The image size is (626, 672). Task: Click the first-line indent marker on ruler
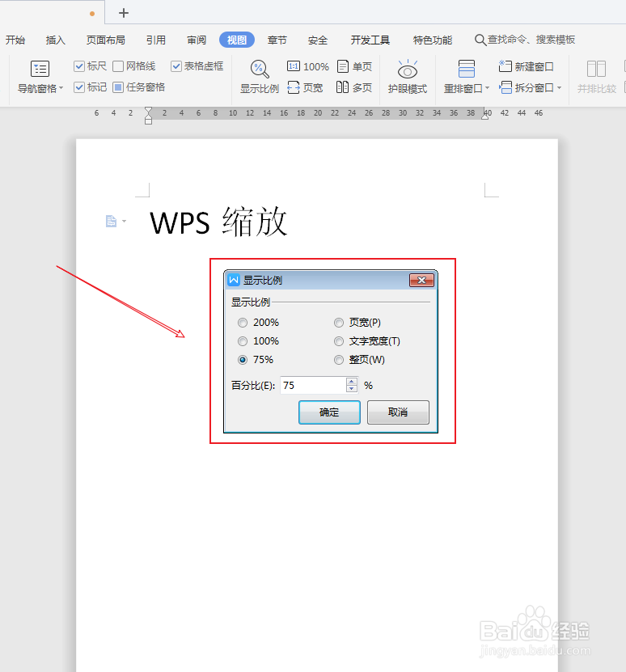coord(148,110)
